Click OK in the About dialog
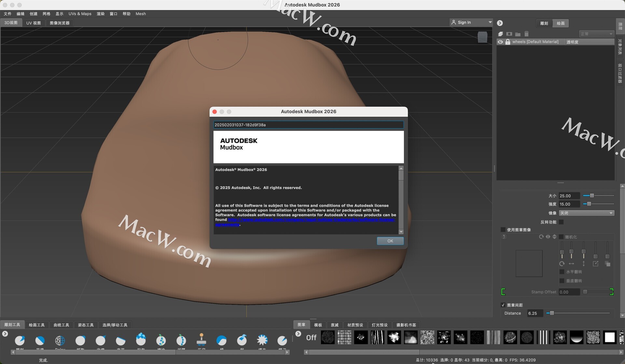625x364 pixels. click(390, 241)
